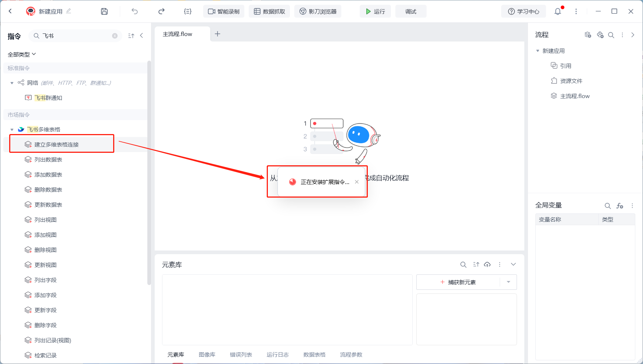
Task: Click the 数据抓取 button
Action: (x=269, y=11)
